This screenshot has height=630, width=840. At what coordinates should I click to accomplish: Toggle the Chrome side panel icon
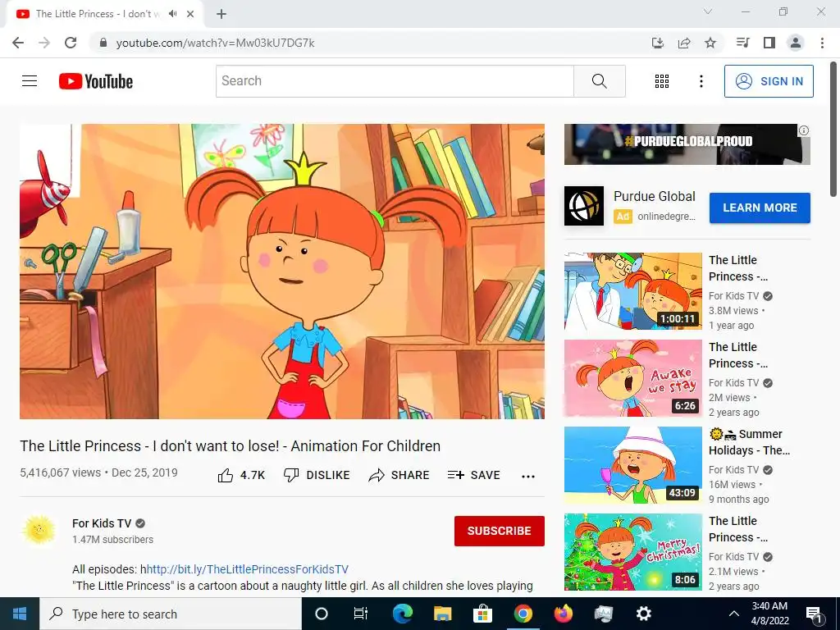point(769,43)
